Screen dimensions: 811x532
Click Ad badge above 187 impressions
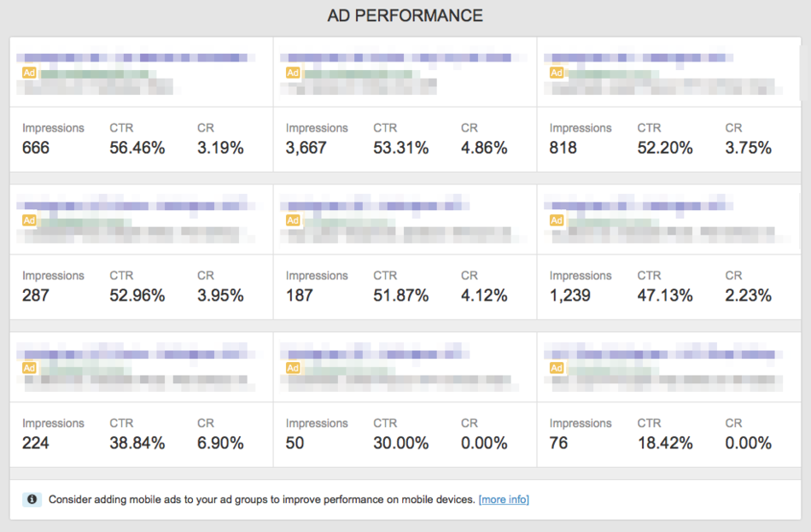click(x=293, y=220)
